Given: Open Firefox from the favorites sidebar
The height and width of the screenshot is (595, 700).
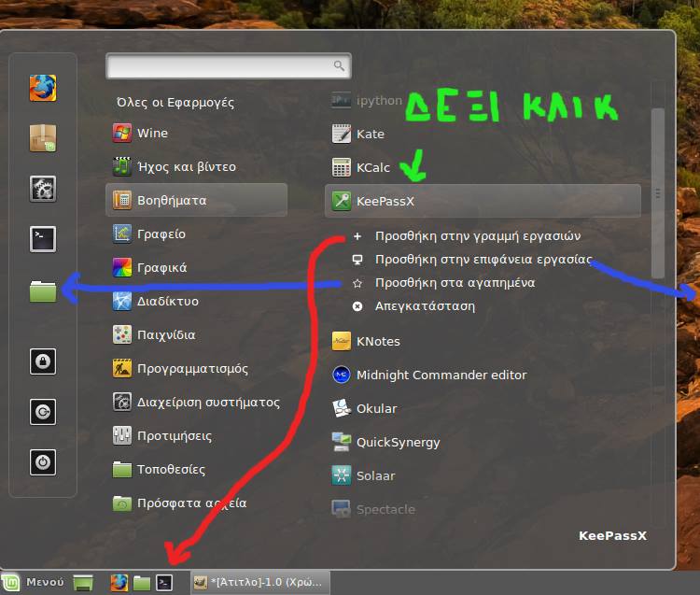Looking at the screenshot, I should [x=43, y=88].
